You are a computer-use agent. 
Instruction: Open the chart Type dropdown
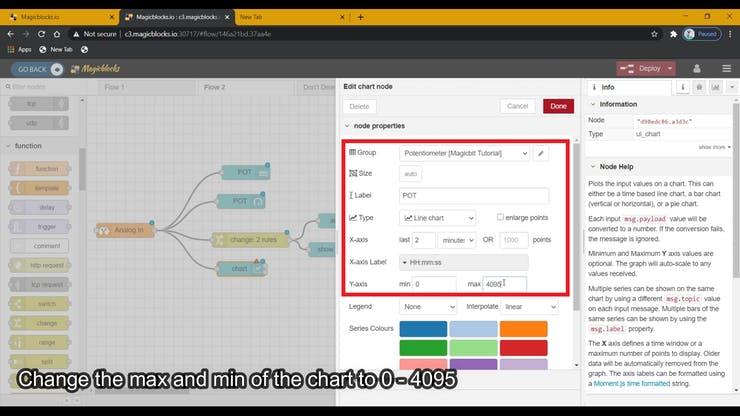[438, 217]
